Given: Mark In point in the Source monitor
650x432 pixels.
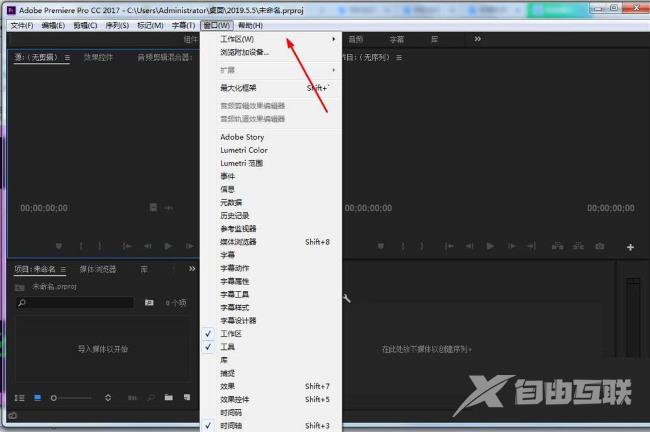Looking at the screenshot, I should [x=81, y=246].
